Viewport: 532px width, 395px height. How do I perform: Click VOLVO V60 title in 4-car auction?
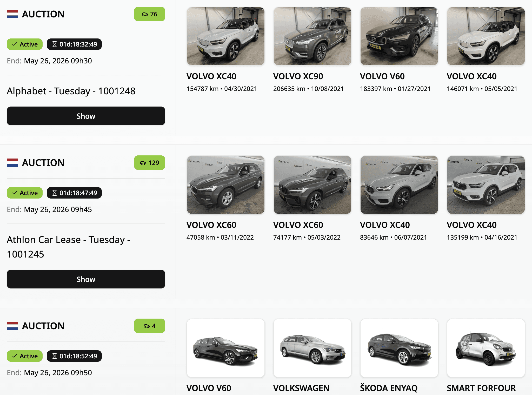(x=209, y=388)
